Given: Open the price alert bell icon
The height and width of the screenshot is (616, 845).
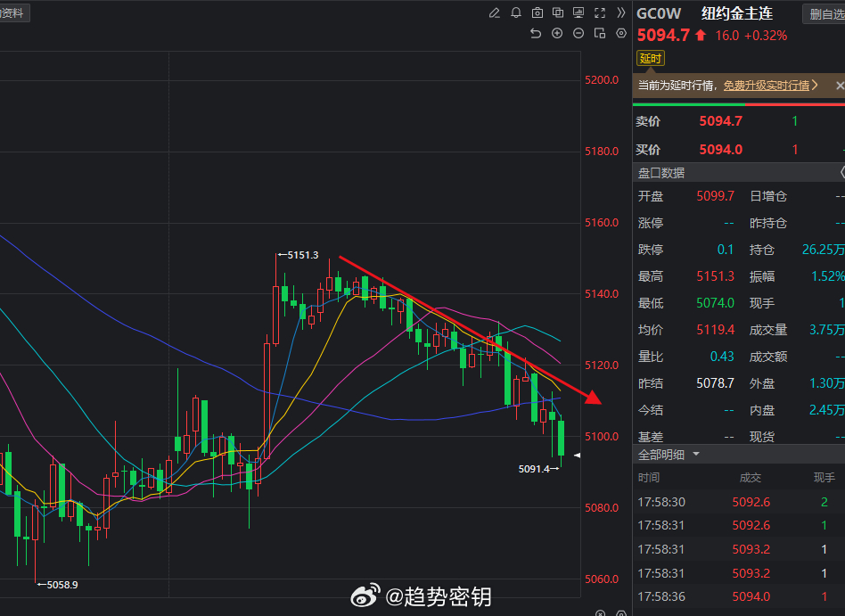Looking at the screenshot, I should 516,12.
